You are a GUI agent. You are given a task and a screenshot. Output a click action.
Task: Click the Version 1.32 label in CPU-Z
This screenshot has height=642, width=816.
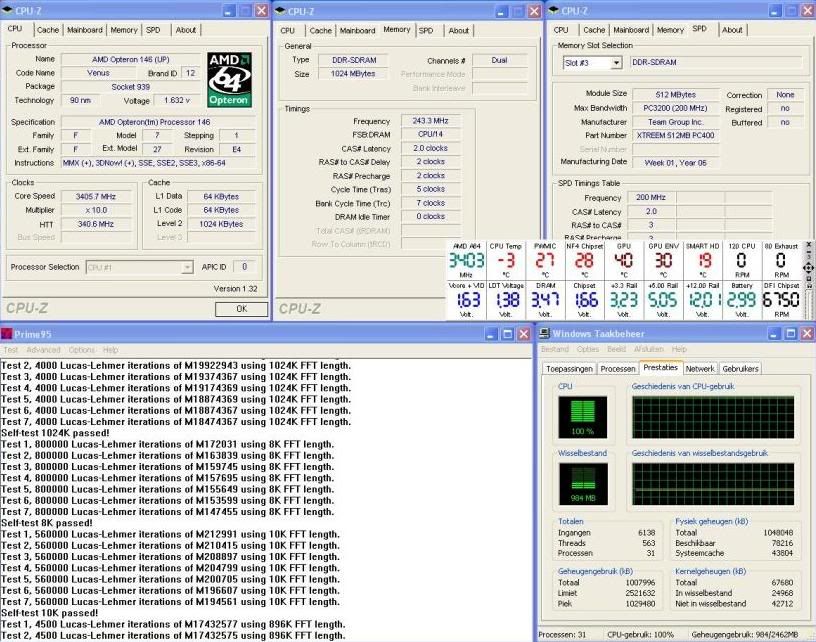[235, 289]
